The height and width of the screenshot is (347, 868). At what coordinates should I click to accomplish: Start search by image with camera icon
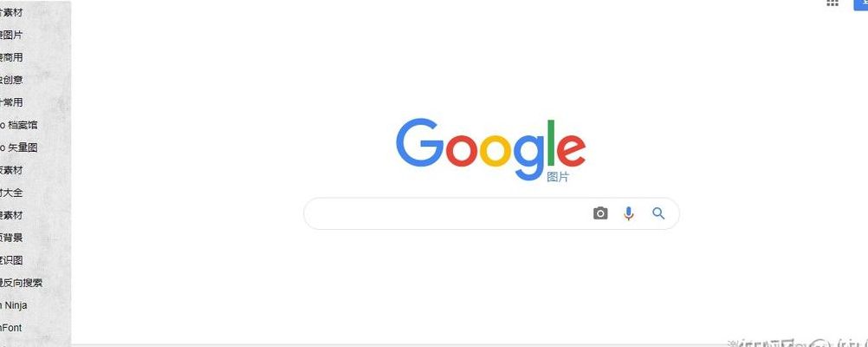click(600, 213)
